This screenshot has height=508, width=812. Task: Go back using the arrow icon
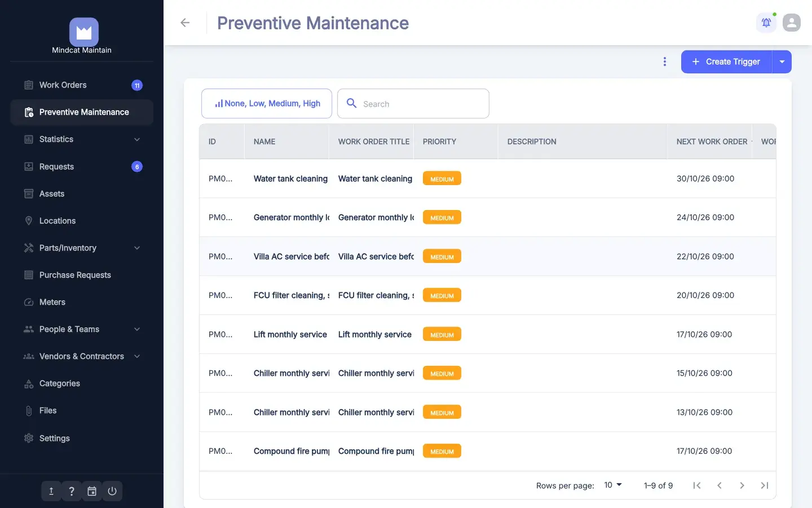185,23
